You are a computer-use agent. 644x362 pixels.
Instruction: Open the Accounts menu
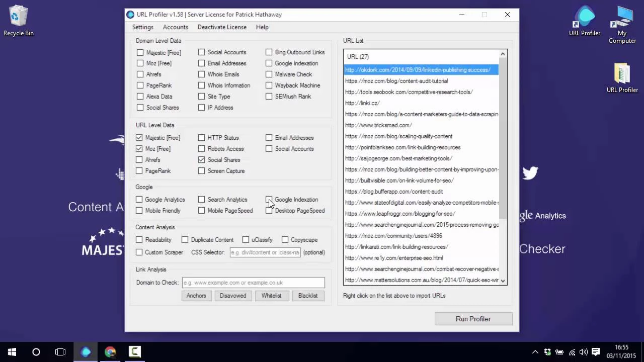click(175, 27)
